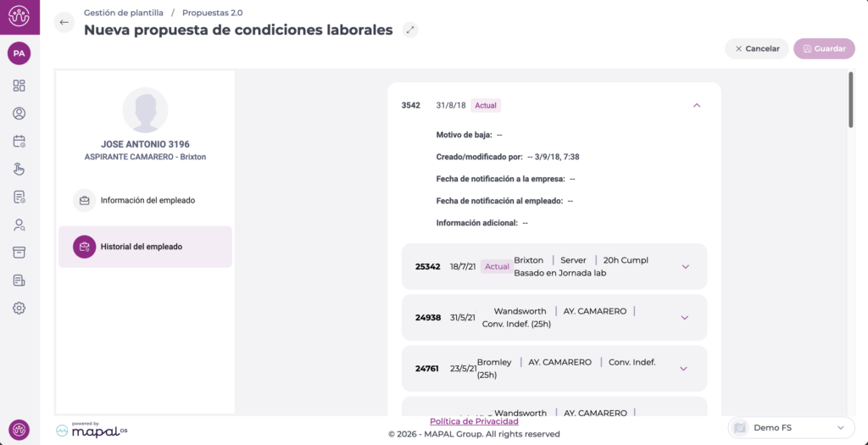The image size is (868, 445).
Task: Click the archive box icon in sidebar
Action: pyautogui.click(x=19, y=253)
